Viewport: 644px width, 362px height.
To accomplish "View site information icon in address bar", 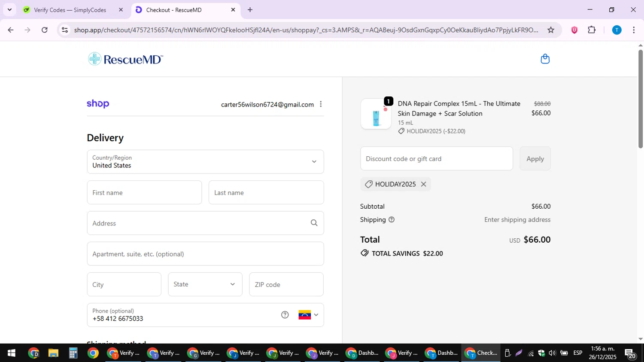I will coord(65,30).
